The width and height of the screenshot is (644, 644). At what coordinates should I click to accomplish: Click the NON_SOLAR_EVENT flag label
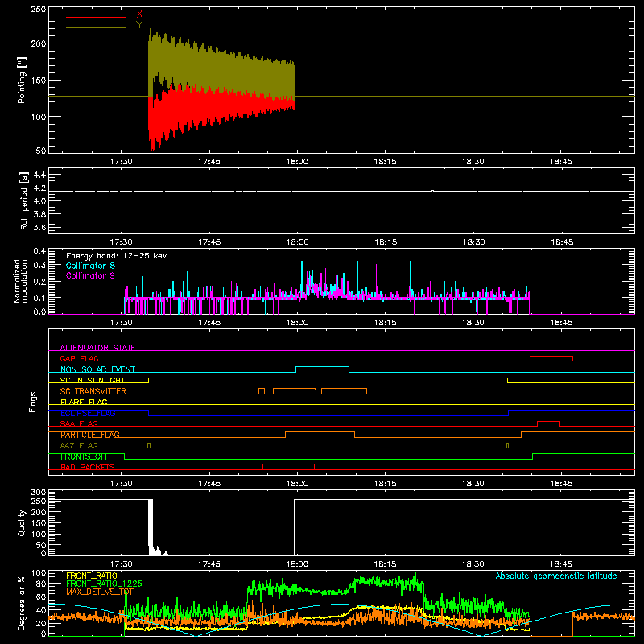click(97, 369)
